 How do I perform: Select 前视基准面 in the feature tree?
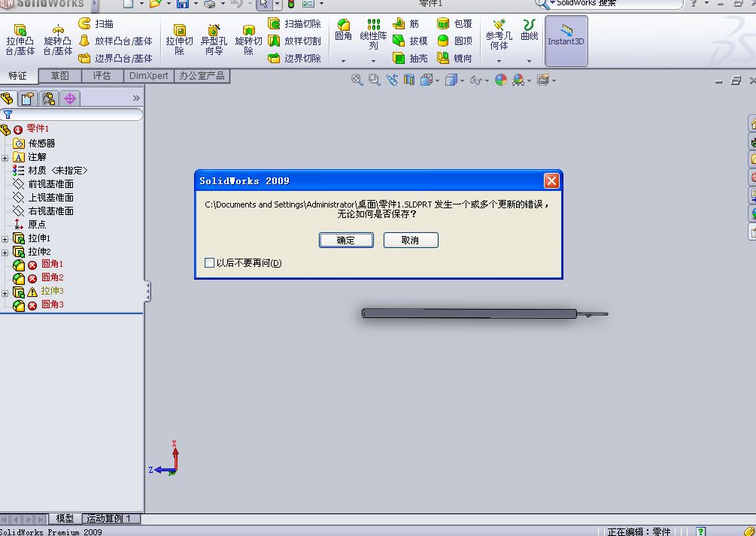pos(44,184)
